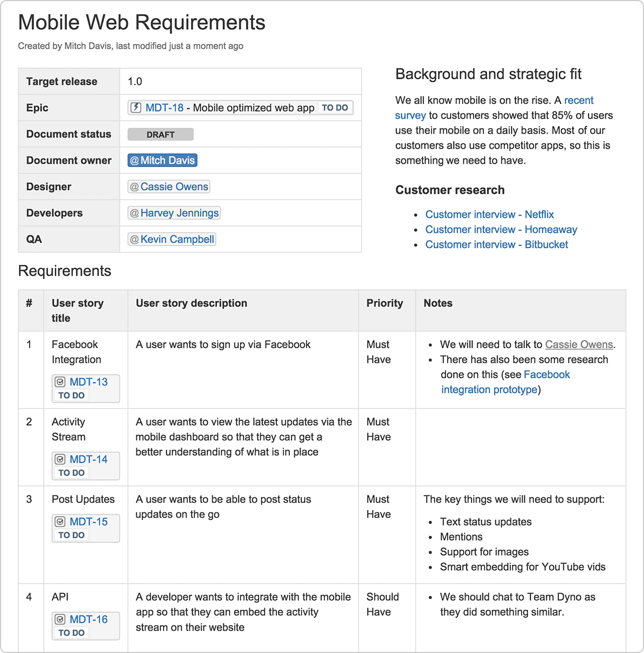Image resolution: width=644 pixels, height=653 pixels.
Task: Open Customer interview - Netflix
Action: tap(489, 214)
